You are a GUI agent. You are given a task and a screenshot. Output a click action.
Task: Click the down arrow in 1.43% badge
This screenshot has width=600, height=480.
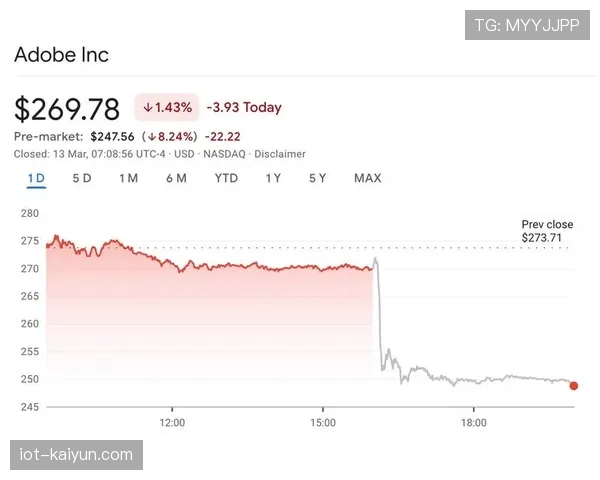point(148,107)
